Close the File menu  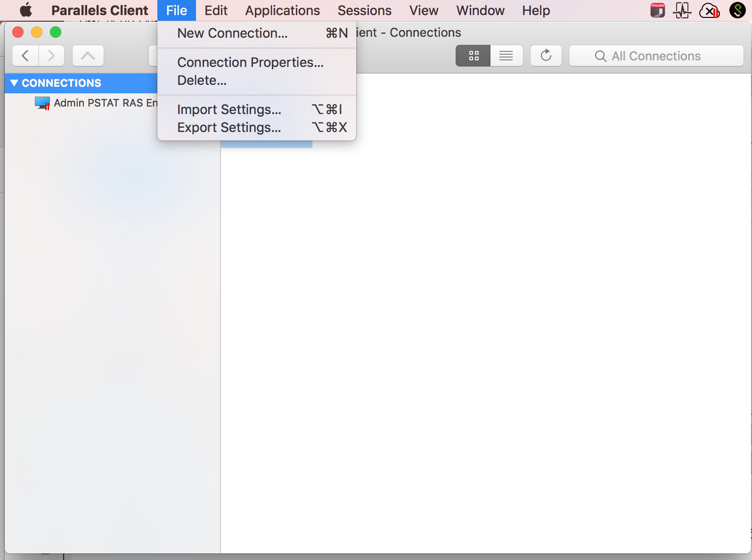tap(177, 10)
